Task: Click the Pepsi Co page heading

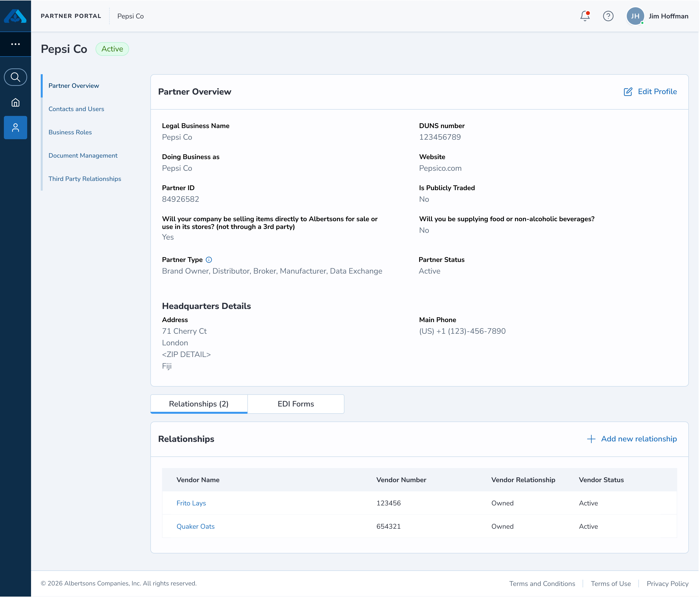Action: coord(64,49)
